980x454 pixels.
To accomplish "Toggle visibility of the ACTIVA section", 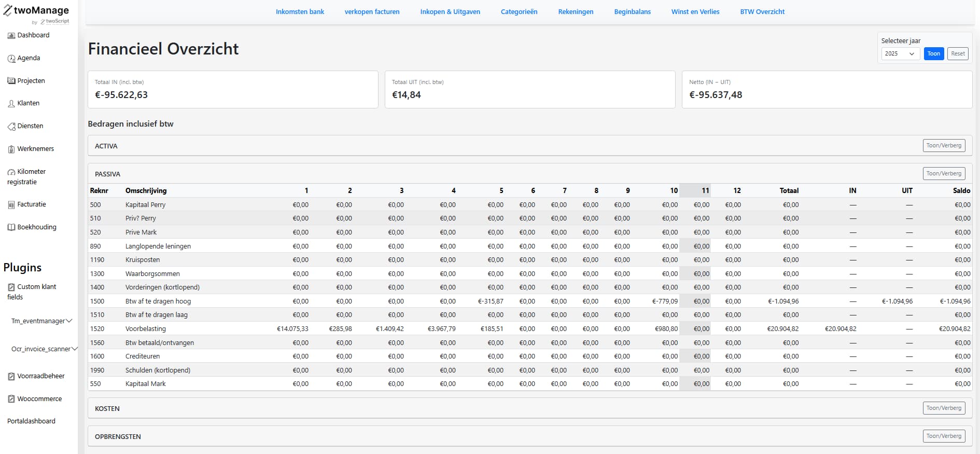I will coord(944,146).
